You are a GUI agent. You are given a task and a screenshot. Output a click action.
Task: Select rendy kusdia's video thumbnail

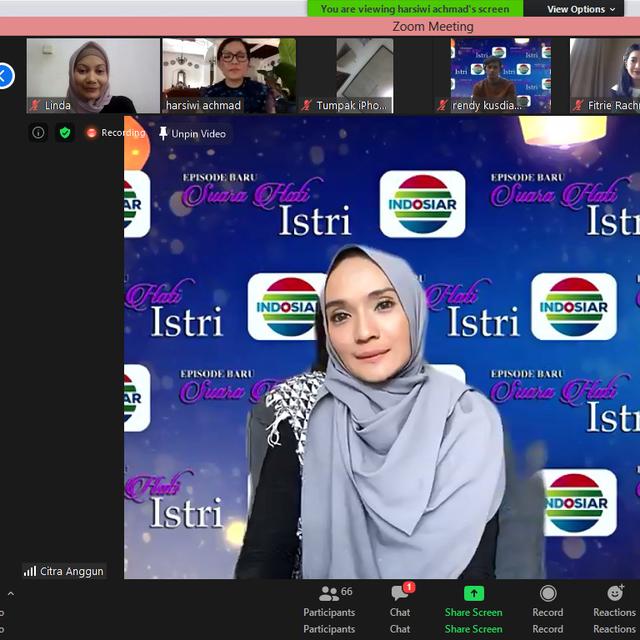click(500, 76)
